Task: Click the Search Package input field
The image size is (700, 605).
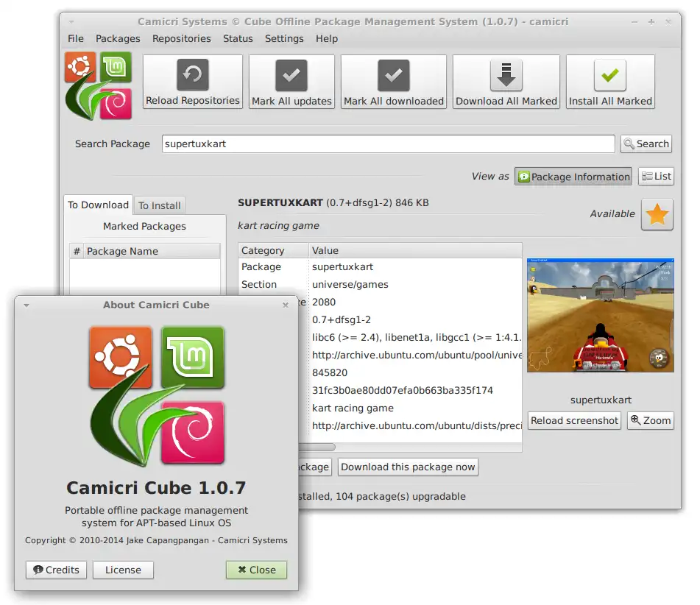Action: tap(389, 144)
